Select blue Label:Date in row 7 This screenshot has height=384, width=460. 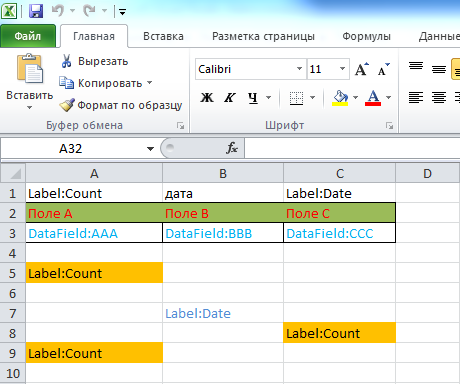tap(223, 313)
